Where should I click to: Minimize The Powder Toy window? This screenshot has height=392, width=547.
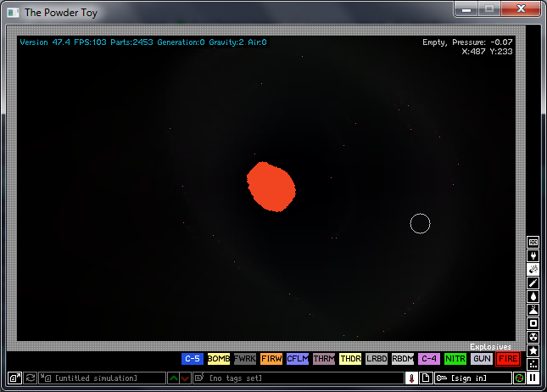(466, 8)
